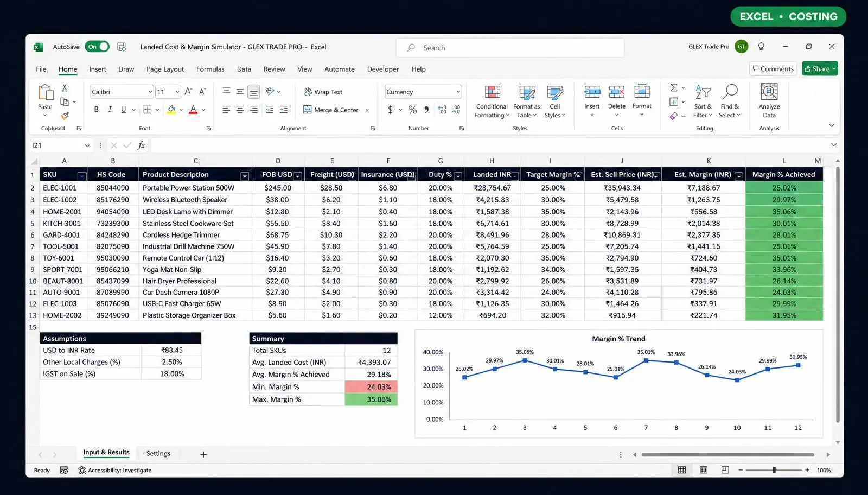Open Merge & Center dropdown arrow

point(367,110)
